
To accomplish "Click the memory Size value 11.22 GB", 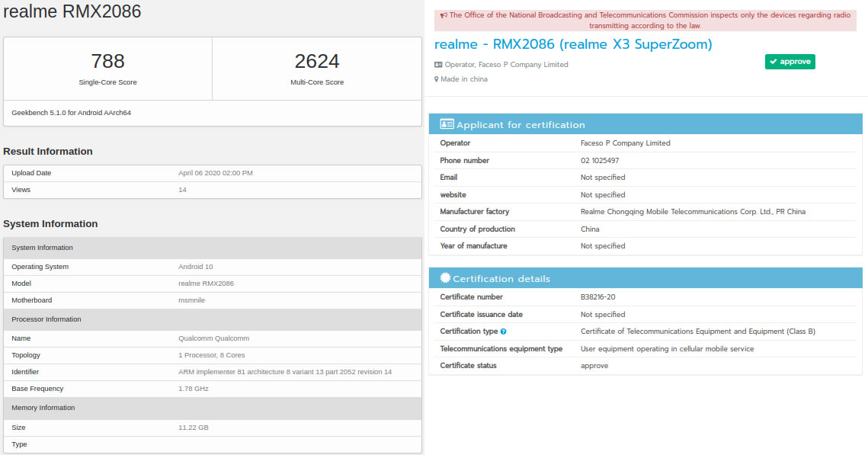I will click(x=194, y=428).
